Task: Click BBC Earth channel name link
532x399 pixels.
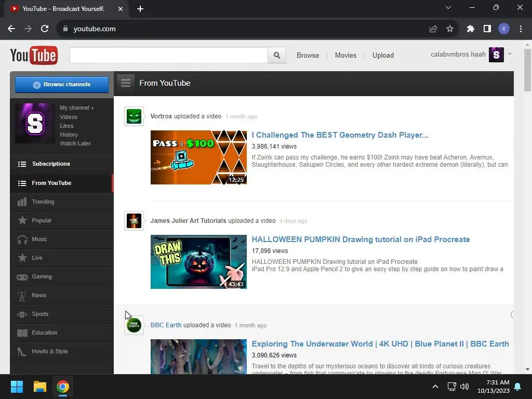Action: tap(166, 325)
